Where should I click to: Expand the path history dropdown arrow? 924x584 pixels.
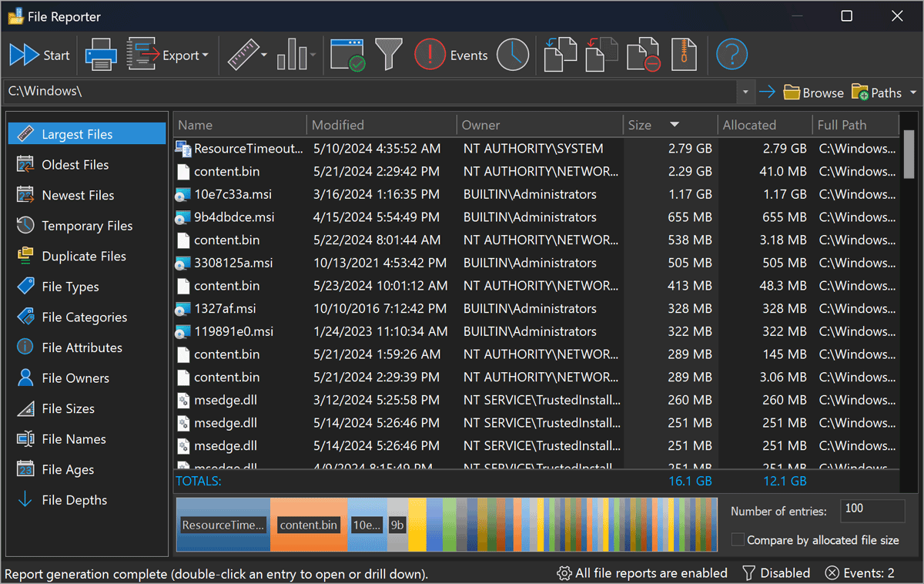[x=745, y=92]
